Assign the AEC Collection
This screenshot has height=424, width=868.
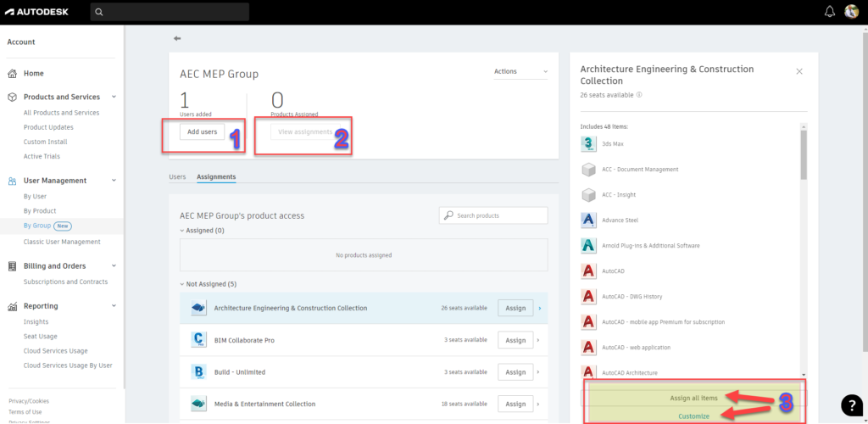pos(515,308)
